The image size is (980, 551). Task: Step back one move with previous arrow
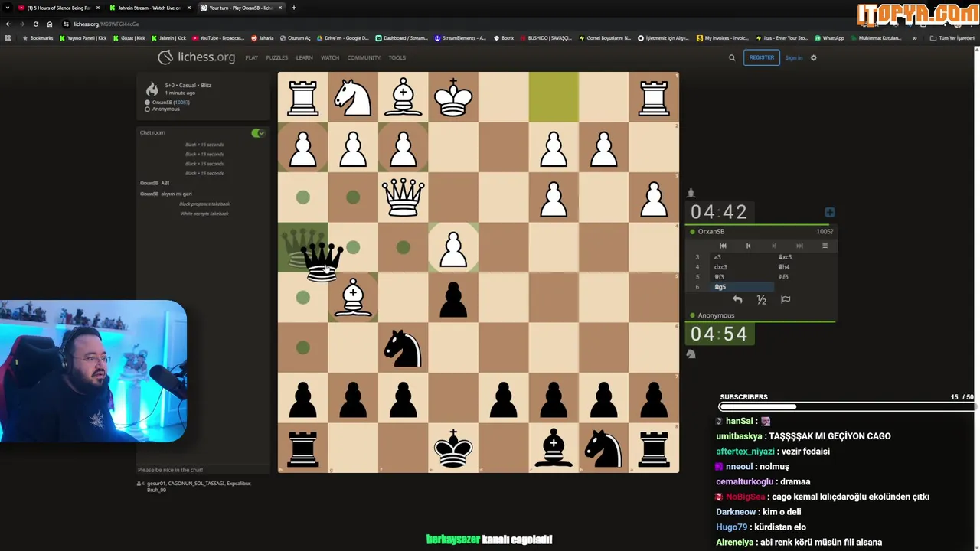click(x=748, y=246)
